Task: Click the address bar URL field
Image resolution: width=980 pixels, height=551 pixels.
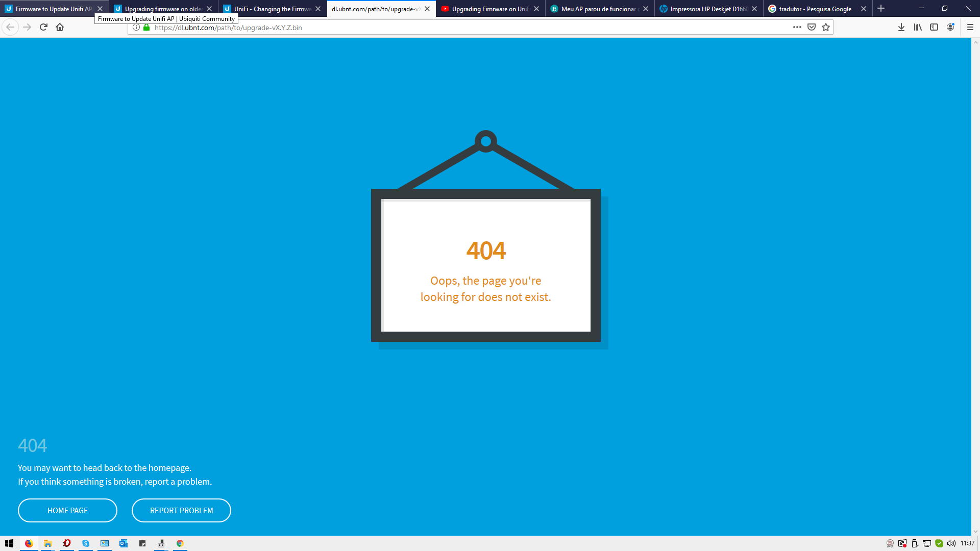Action: click(459, 28)
